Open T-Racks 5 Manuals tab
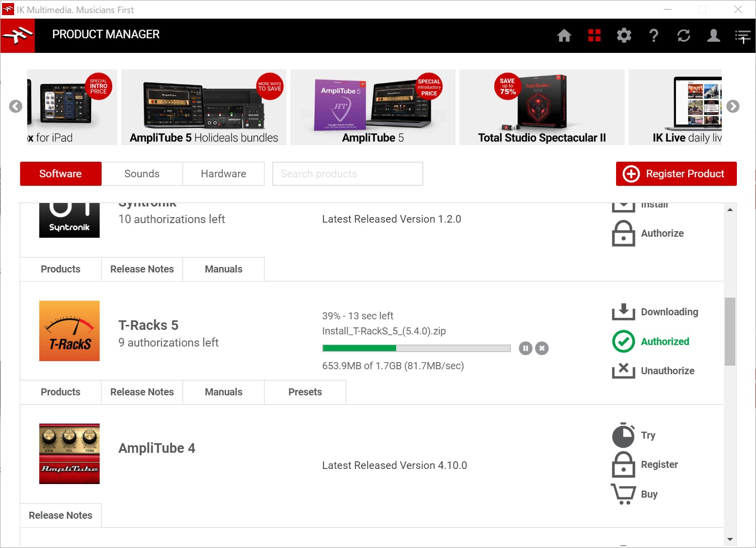This screenshot has width=756, height=548. pyautogui.click(x=223, y=392)
